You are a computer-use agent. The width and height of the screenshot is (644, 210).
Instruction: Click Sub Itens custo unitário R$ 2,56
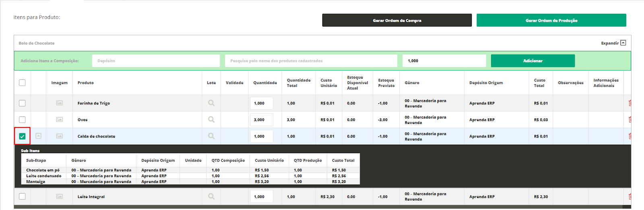click(262, 176)
